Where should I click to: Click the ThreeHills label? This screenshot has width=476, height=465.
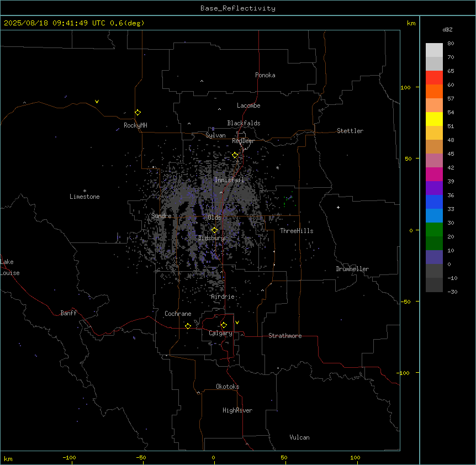(297, 231)
